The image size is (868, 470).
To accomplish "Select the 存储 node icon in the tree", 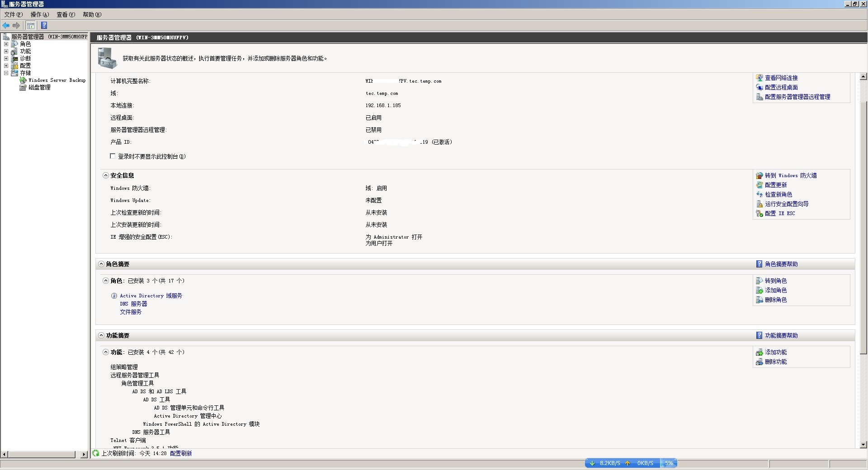I will click(x=14, y=73).
